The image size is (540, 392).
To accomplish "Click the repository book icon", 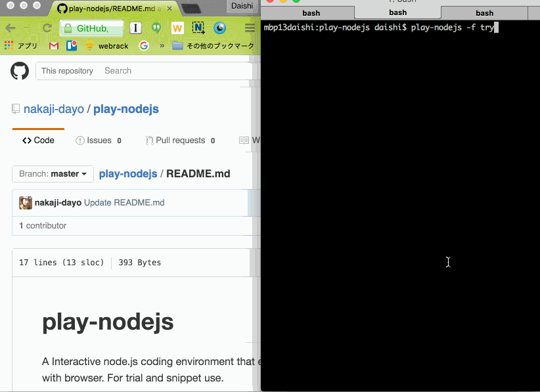I will 16,109.
